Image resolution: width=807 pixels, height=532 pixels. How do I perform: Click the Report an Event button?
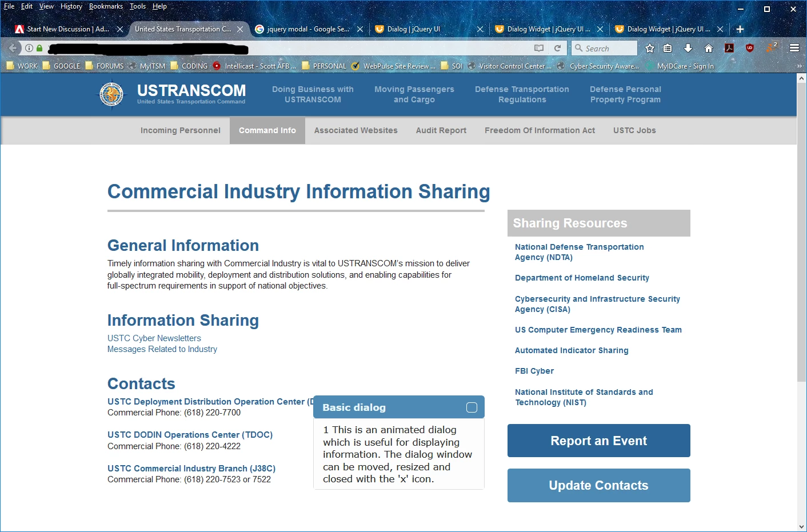599,441
